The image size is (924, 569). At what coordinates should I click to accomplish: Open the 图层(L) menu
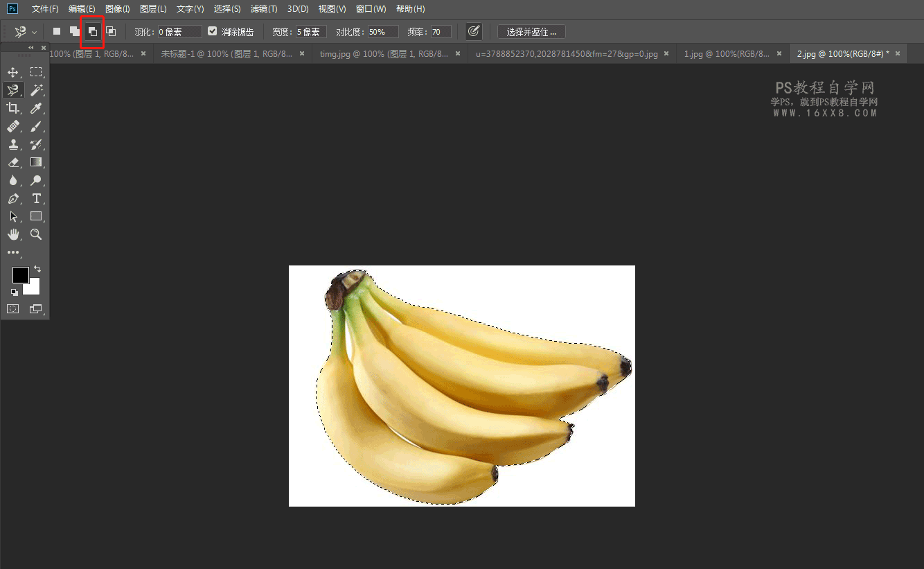pyautogui.click(x=153, y=9)
